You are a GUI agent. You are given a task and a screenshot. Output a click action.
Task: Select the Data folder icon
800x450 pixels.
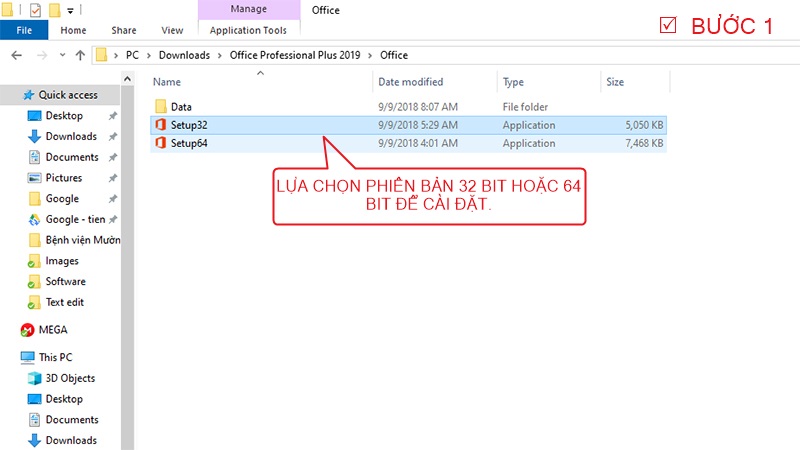click(161, 107)
